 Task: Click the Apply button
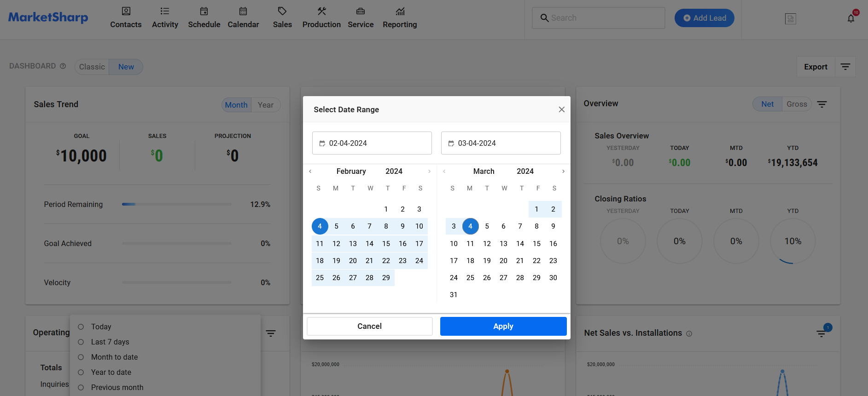click(503, 326)
